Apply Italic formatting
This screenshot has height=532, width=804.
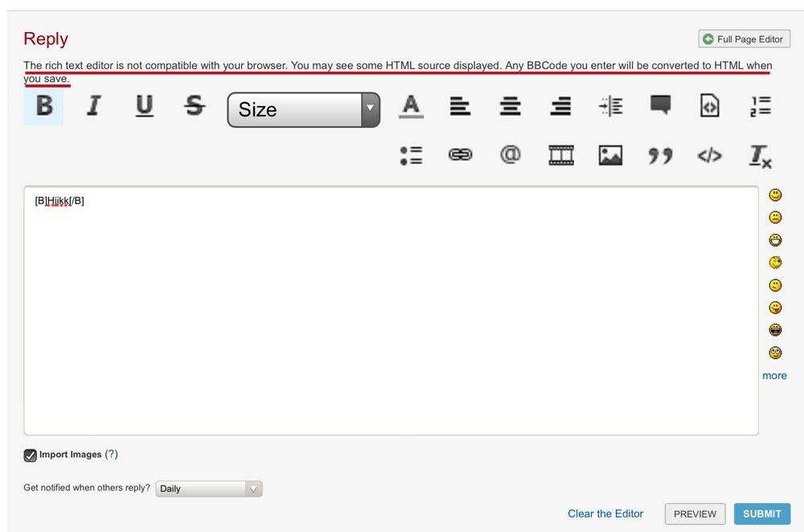click(94, 106)
